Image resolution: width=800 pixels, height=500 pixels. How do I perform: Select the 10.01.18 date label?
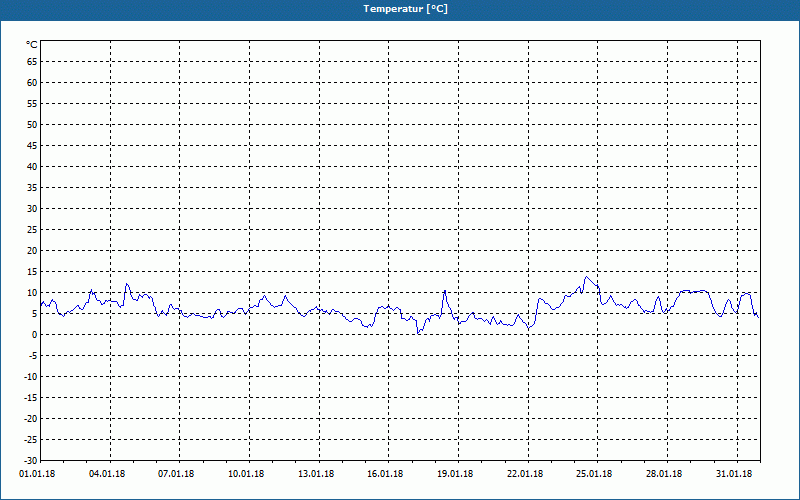[x=246, y=474]
